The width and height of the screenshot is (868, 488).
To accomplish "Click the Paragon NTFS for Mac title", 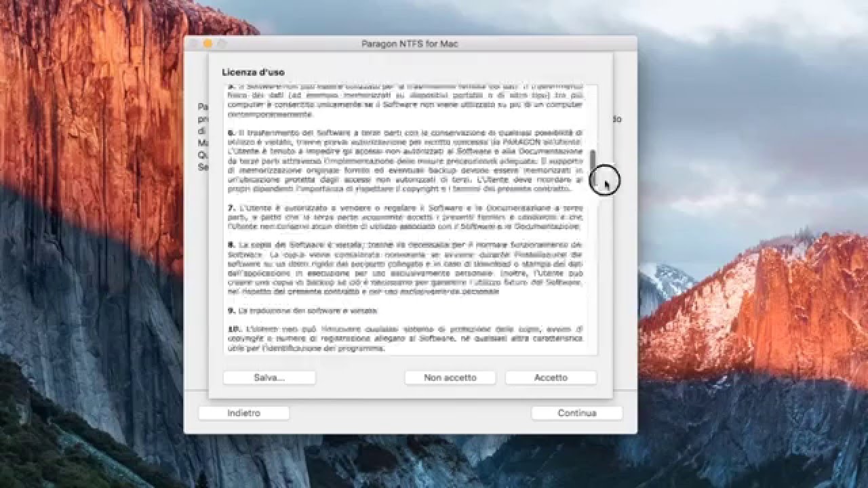I will point(410,44).
